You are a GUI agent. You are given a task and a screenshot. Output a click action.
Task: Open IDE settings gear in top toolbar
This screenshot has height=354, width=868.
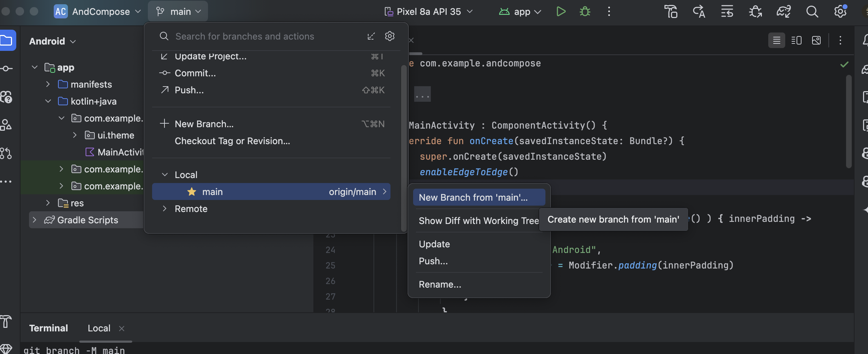(x=840, y=12)
